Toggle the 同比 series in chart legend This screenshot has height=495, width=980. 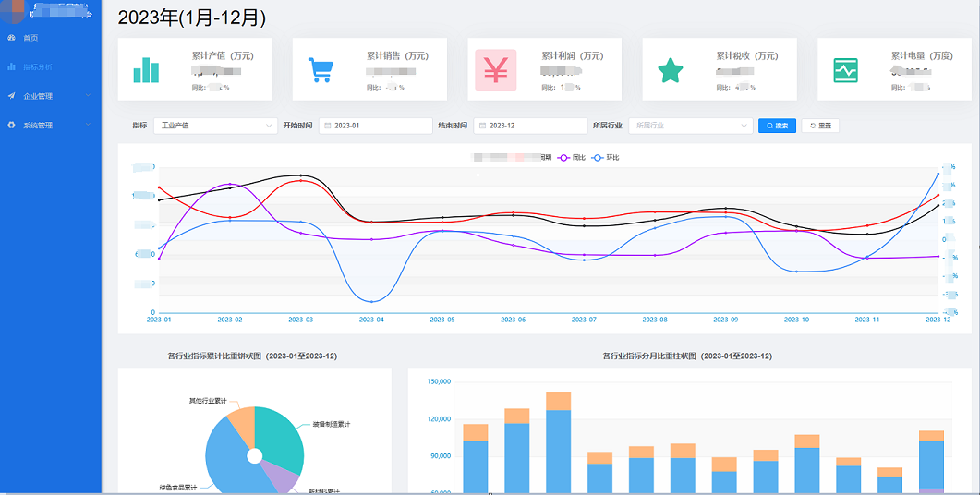[572, 158]
